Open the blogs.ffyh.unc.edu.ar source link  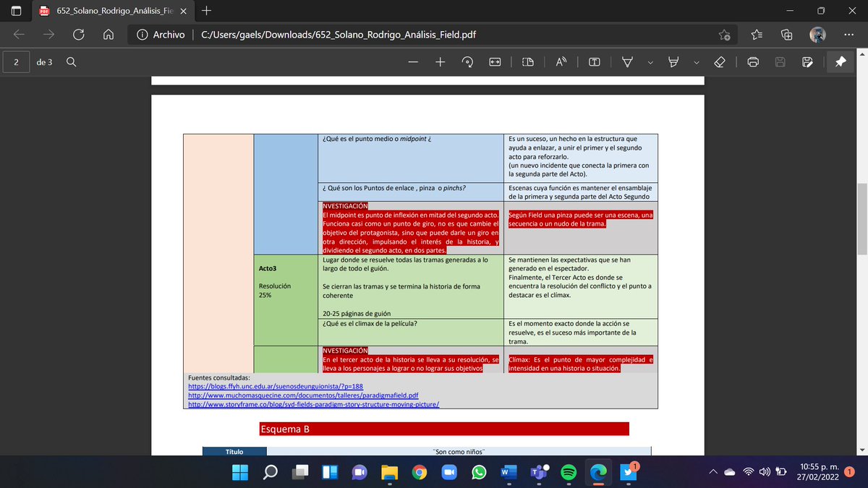(276, 387)
